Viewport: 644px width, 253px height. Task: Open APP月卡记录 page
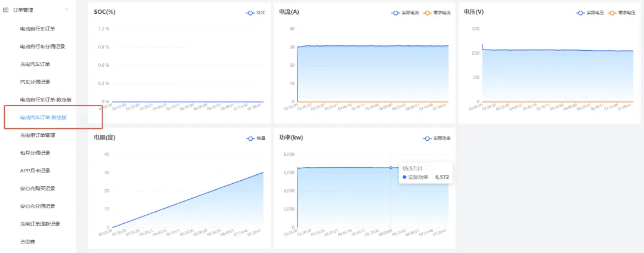(35, 171)
